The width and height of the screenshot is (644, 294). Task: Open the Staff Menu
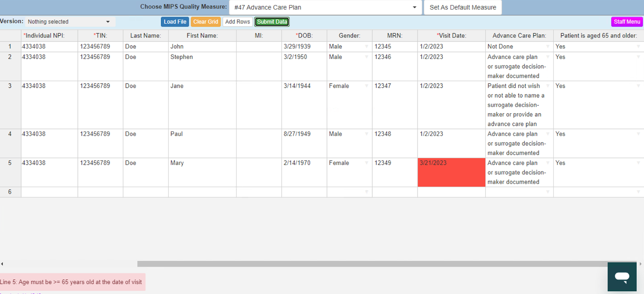click(627, 22)
